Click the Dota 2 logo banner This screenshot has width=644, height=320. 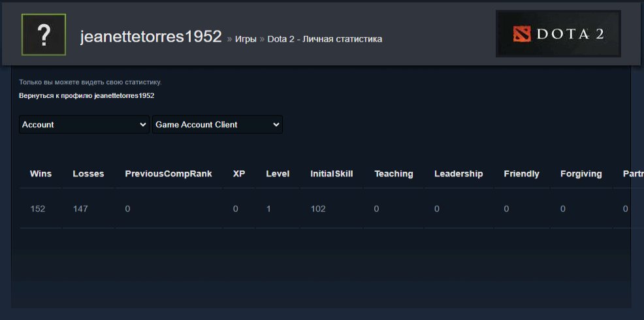[x=558, y=34]
